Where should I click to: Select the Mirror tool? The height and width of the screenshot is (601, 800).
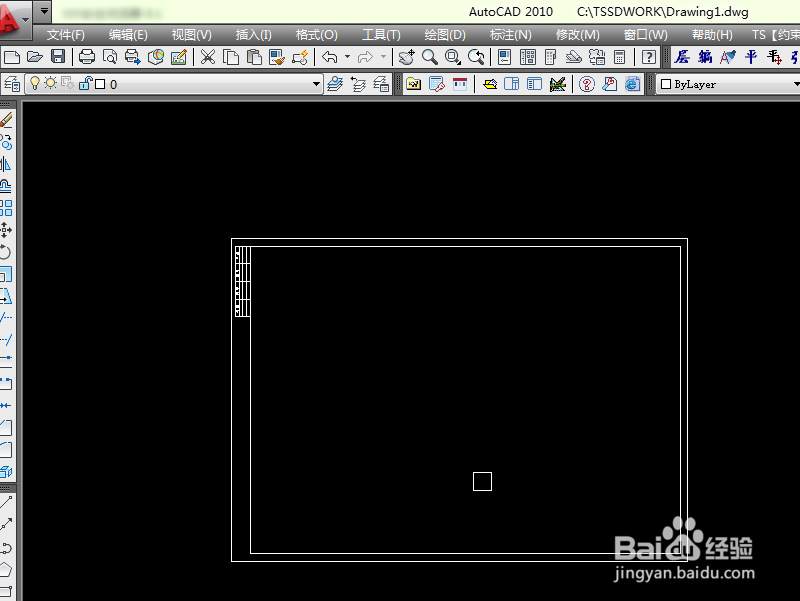6,164
